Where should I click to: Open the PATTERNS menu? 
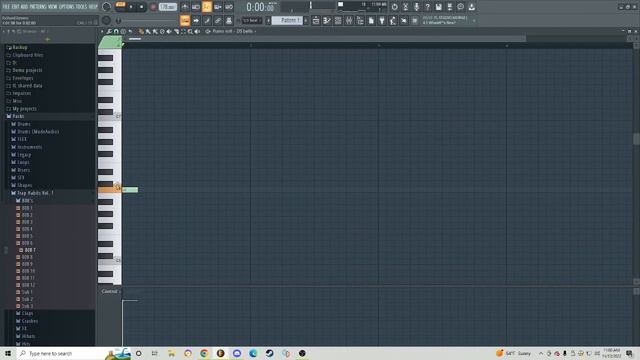coord(38,7)
